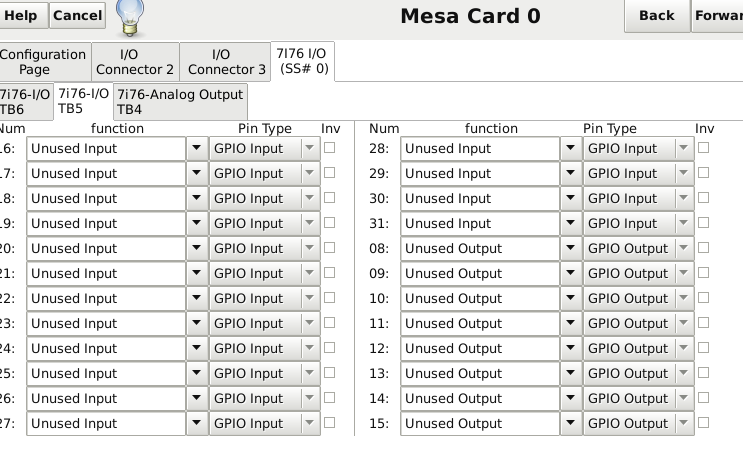Open Pin Type dropdown for pin 15

pyautogui.click(x=639, y=423)
